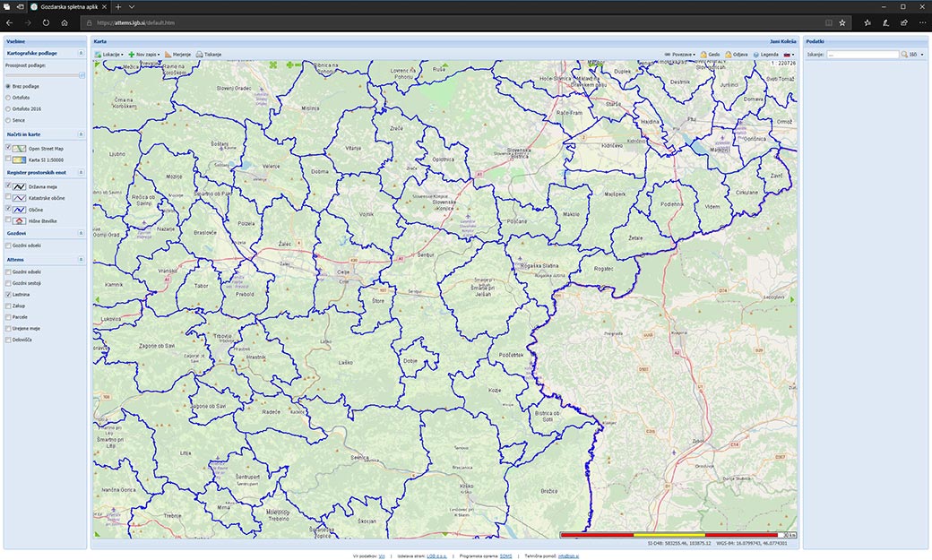Select the Ortofoto 2016 base map option
Image resolution: width=932 pixels, height=560 pixels.
pos(9,108)
